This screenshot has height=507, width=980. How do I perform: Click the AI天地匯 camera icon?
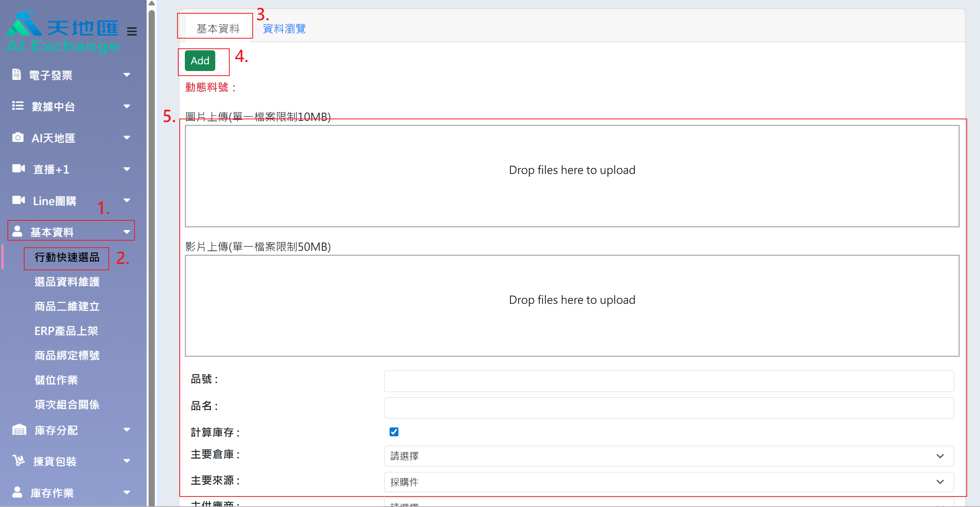(18, 137)
